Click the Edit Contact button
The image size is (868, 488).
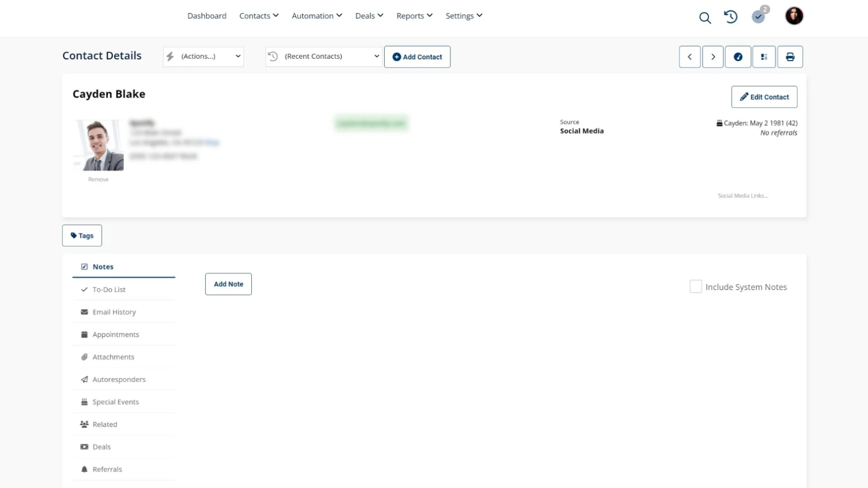pyautogui.click(x=764, y=97)
